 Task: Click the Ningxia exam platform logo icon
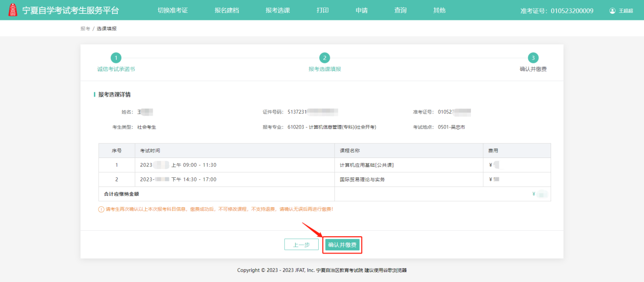click(13, 10)
